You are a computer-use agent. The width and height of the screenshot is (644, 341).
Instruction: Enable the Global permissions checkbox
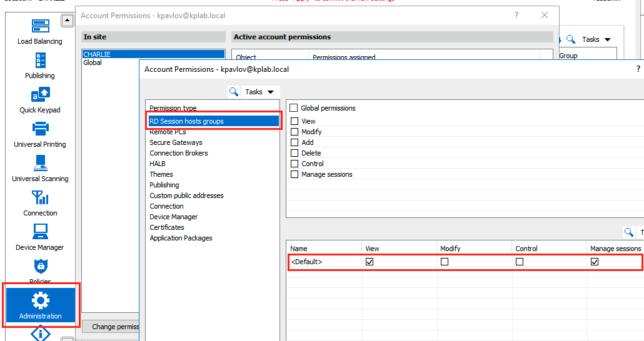click(x=294, y=108)
